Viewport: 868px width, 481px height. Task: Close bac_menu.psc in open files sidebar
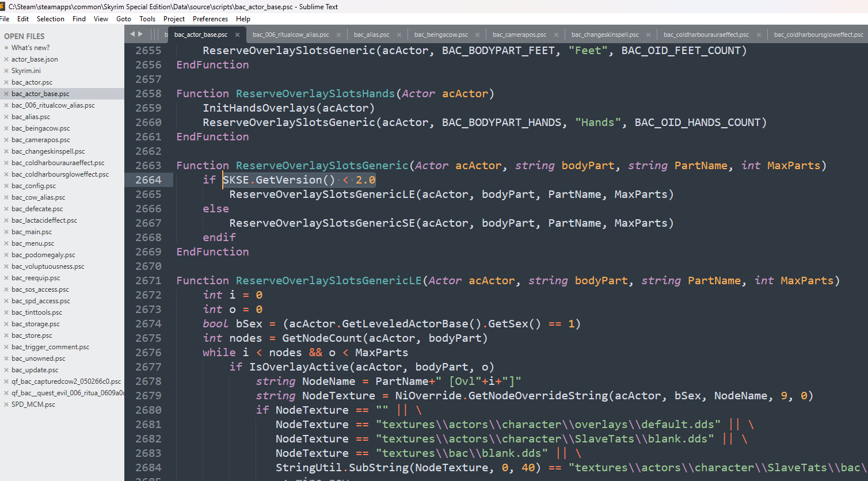[x=6, y=243]
